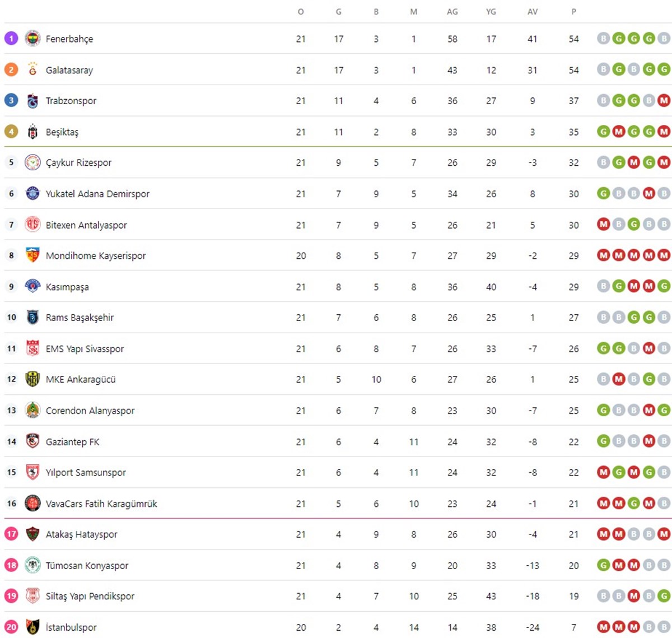Click the Mondihome Kayserispor team name
Screen dimensions: 672x638
(96, 256)
